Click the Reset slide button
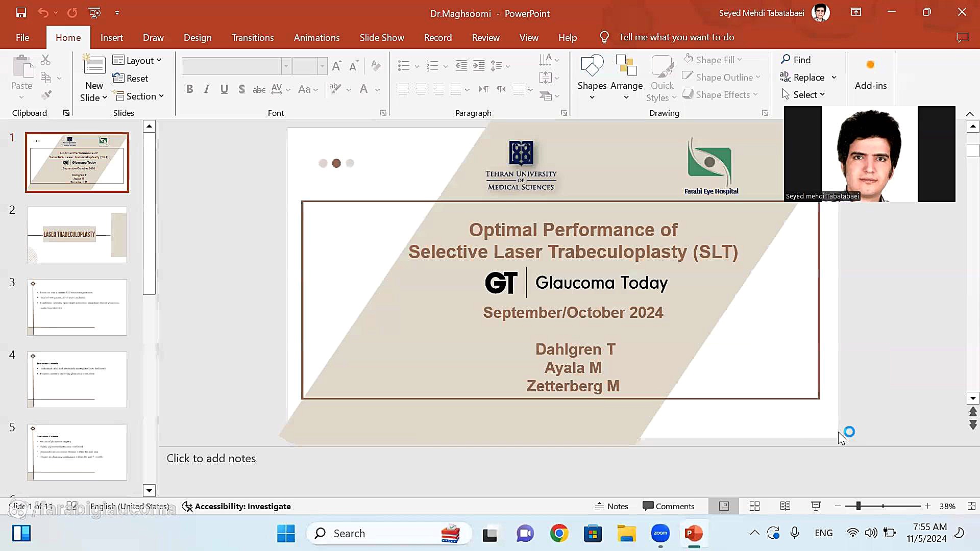The width and height of the screenshot is (980, 551). click(x=131, y=78)
